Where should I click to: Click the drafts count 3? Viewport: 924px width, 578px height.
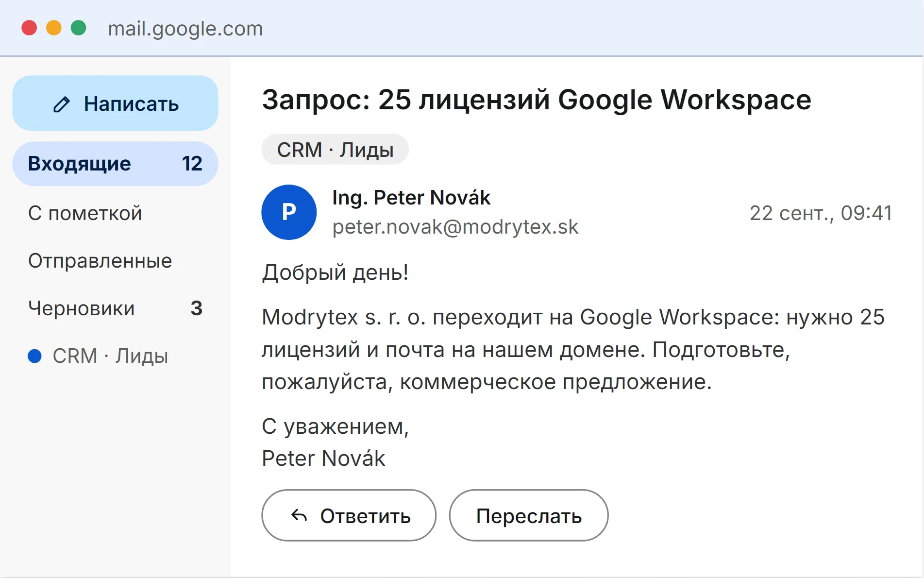pyautogui.click(x=197, y=308)
